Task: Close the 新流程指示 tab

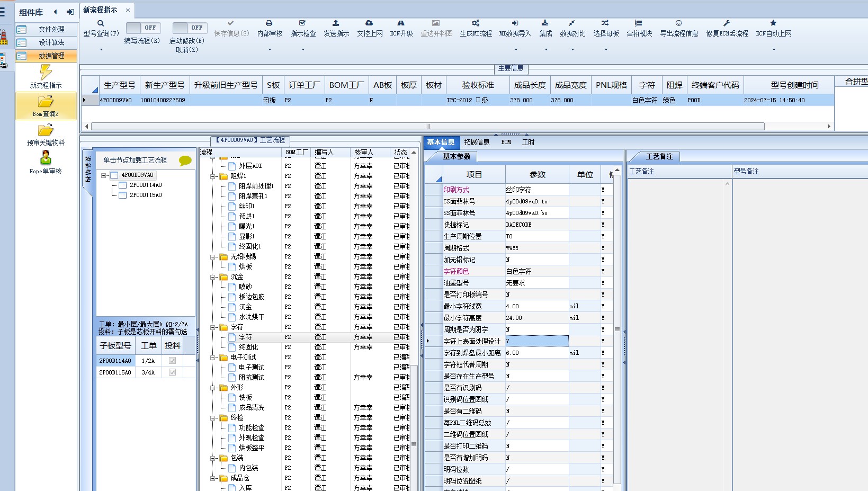Action: click(x=128, y=10)
